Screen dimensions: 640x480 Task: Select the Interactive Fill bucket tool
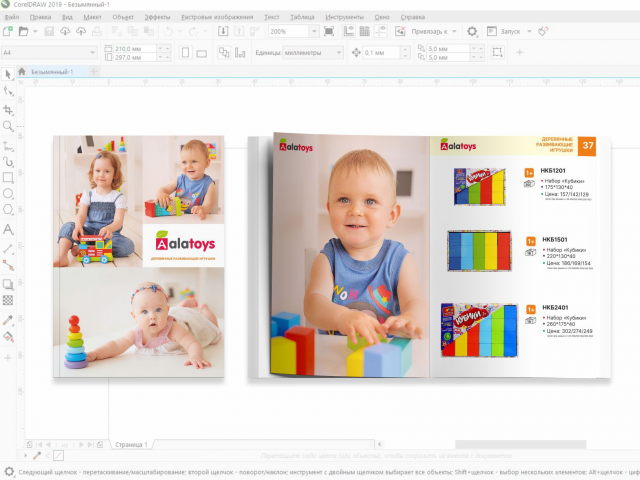tap(8, 336)
